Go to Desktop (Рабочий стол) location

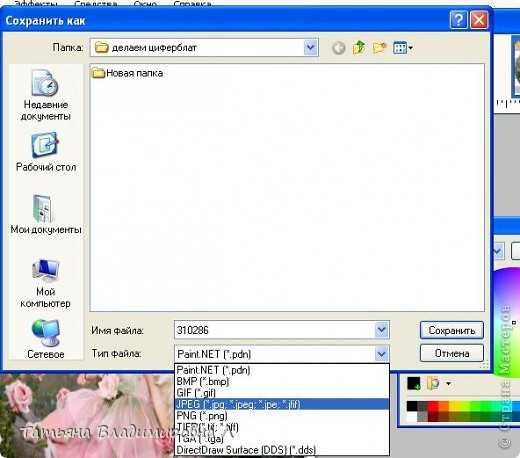(x=46, y=152)
